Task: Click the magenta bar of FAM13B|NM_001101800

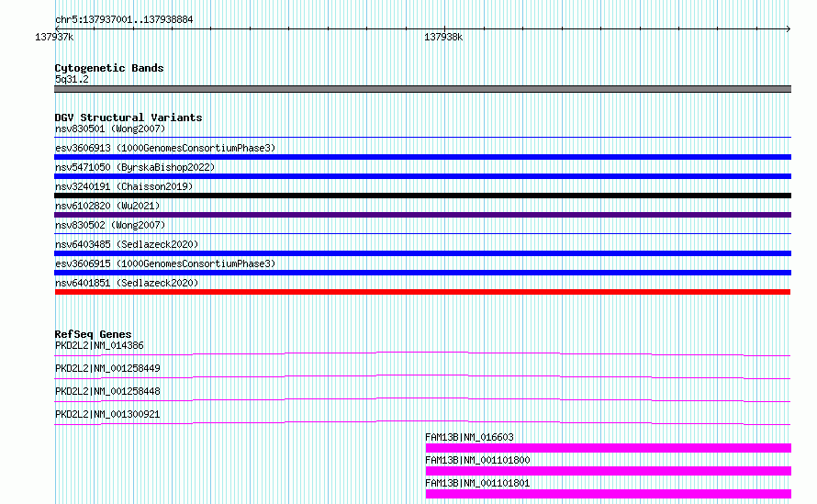Action: coord(608,471)
